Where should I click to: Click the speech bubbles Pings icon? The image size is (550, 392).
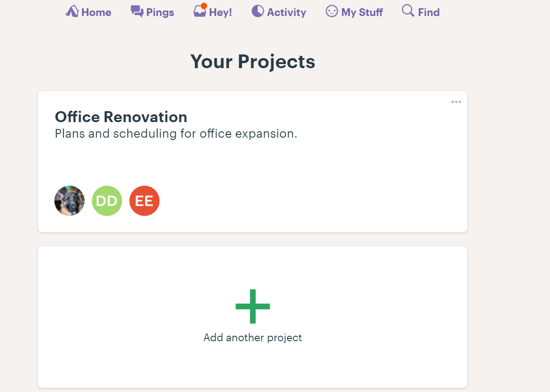(137, 11)
